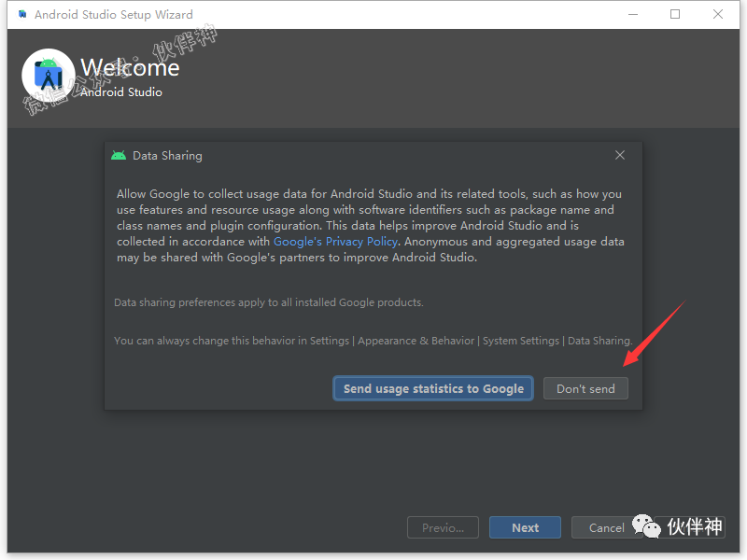Click the Next button in wizard
This screenshot has height=560, width=747.
[525, 527]
